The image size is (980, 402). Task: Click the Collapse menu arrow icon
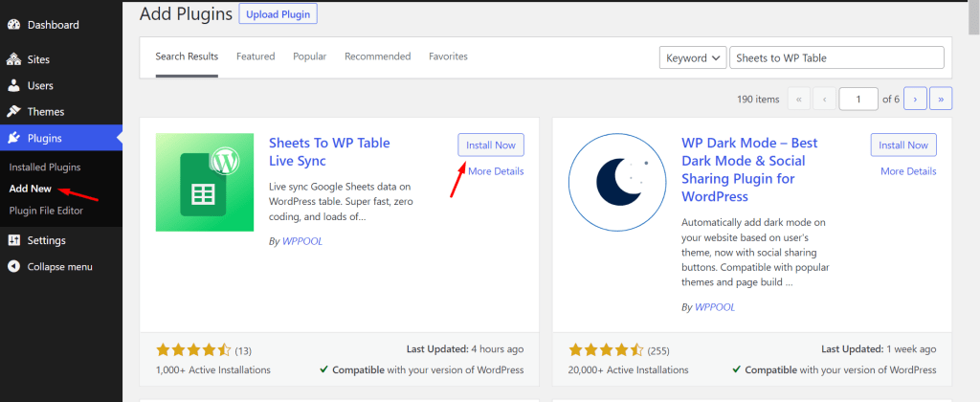pyautogui.click(x=13, y=267)
